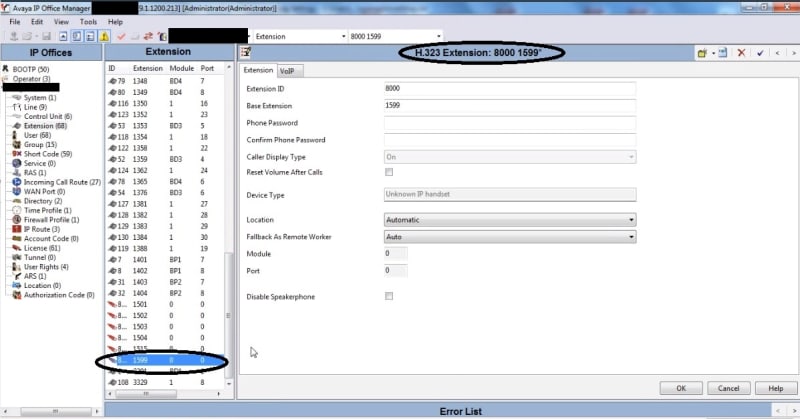Click the red X Delete Record icon
The height and width of the screenshot is (419, 800).
pyautogui.click(x=741, y=53)
